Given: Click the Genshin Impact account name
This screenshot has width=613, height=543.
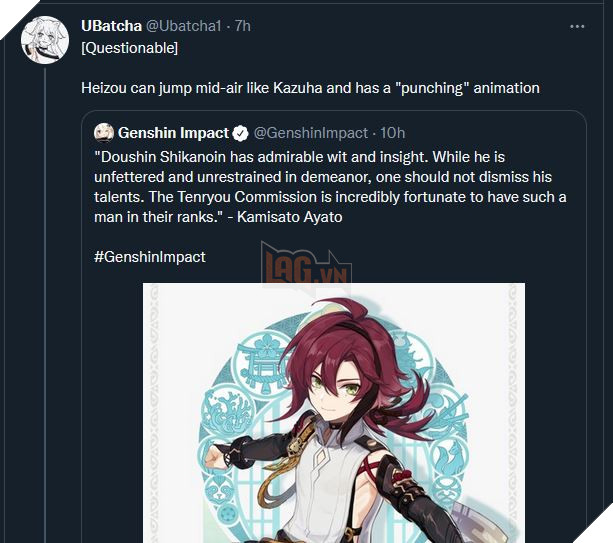Looking at the screenshot, I should click(174, 132).
